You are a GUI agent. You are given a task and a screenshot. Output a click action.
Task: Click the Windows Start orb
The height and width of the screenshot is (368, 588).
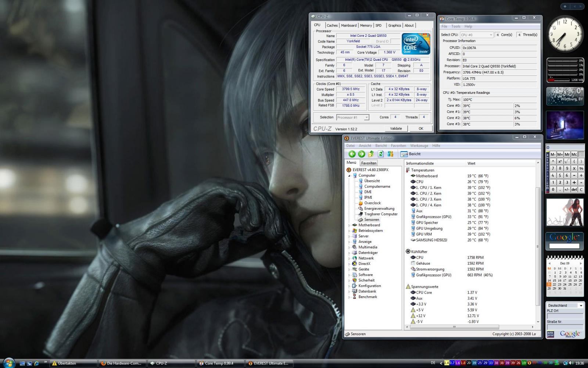[x=8, y=363]
